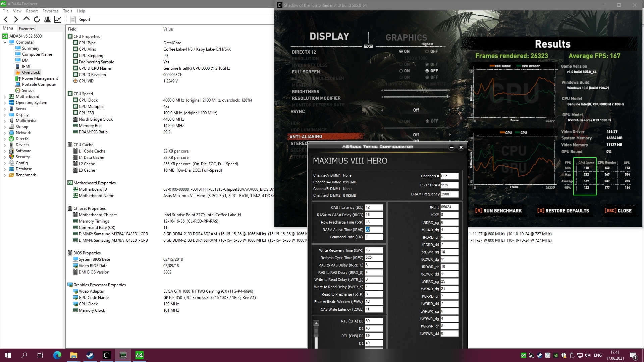
Task: Open Steam from the Windows taskbar
Action: [x=90, y=355]
